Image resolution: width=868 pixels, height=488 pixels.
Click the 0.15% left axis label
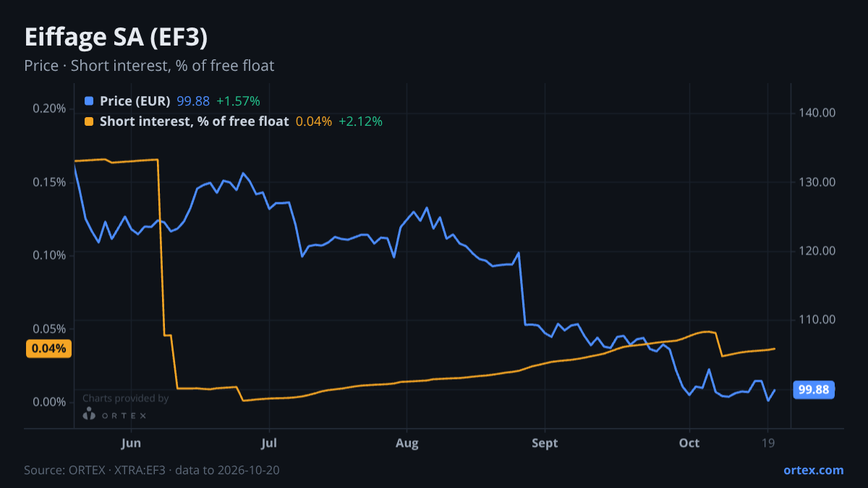click(50, 181)
